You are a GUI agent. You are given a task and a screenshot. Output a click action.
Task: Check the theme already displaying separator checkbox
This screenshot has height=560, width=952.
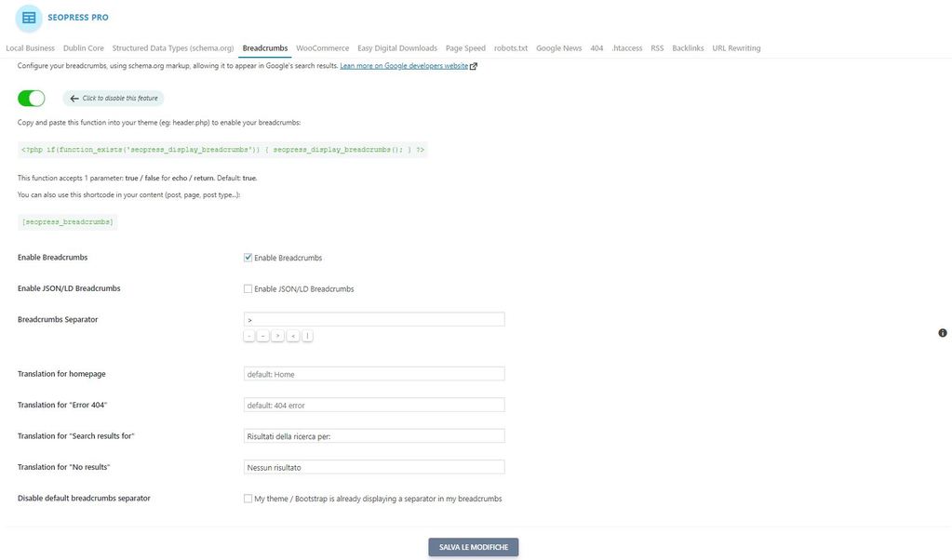point(248,499)
